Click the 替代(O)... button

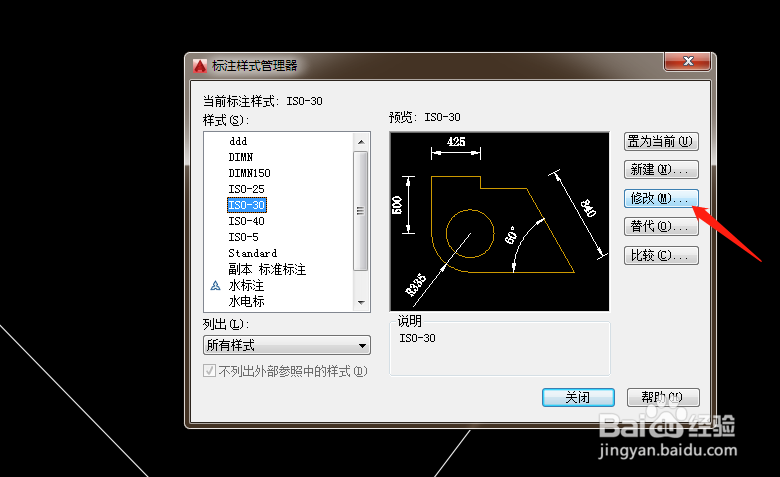pos(661,227)
